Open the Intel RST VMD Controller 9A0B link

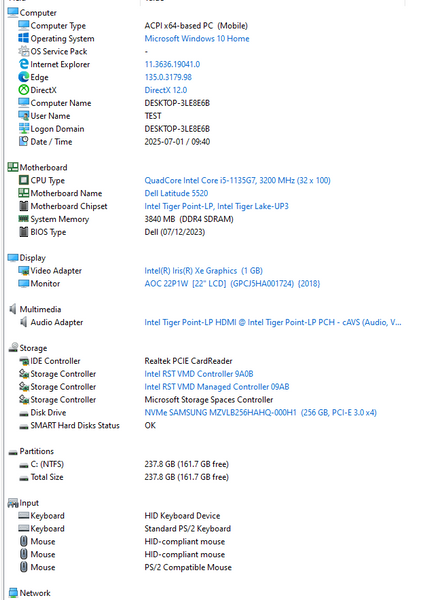click(x=199, y=373)
